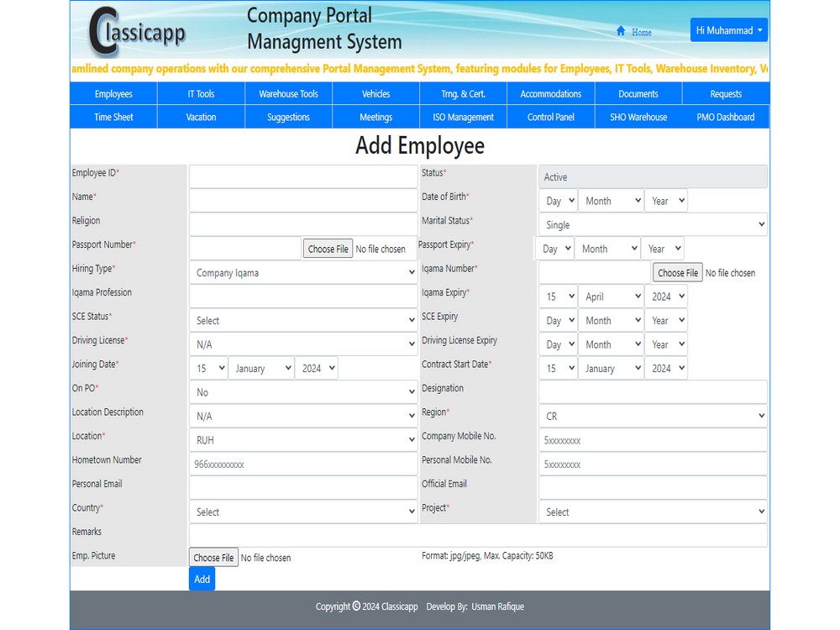840x630 pixels.
Task: Open the Control Panel menu
Action: click(551, 117)
